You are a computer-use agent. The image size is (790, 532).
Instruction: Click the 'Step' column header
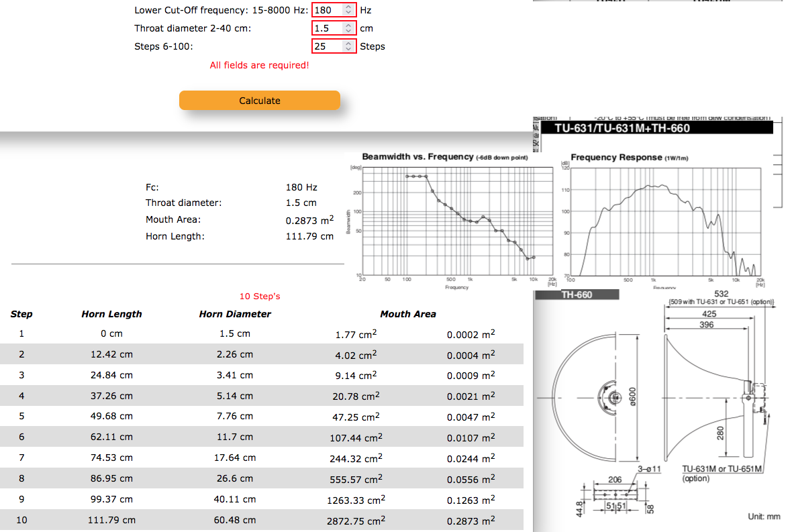tap(21, 315)
